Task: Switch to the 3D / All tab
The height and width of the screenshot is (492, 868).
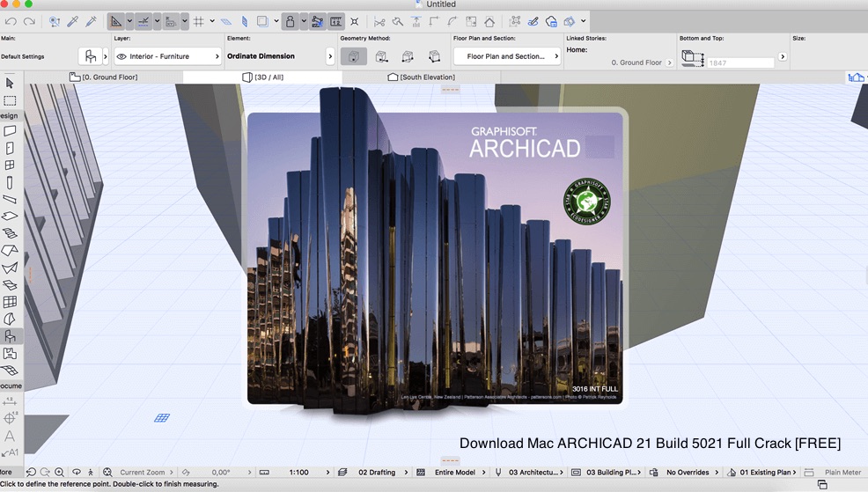Action: [263, 77]
